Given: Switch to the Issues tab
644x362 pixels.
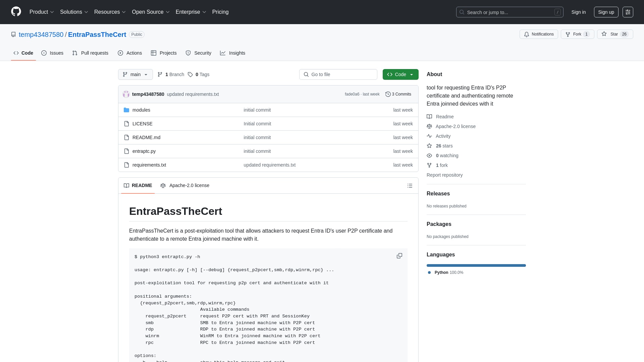Looking at the screenshot, I should [52, 53].
